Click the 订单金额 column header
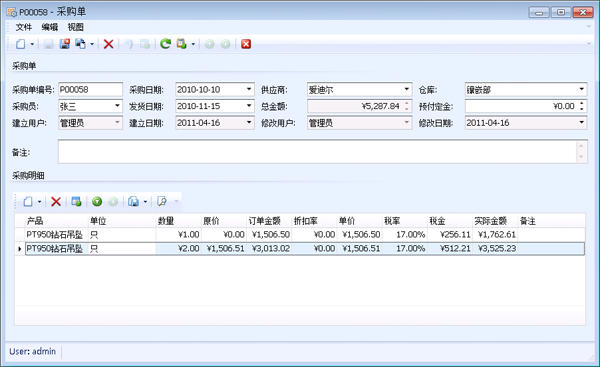This screenshot has height=367, width=600. pyautogui.click(x=269, y=221)
